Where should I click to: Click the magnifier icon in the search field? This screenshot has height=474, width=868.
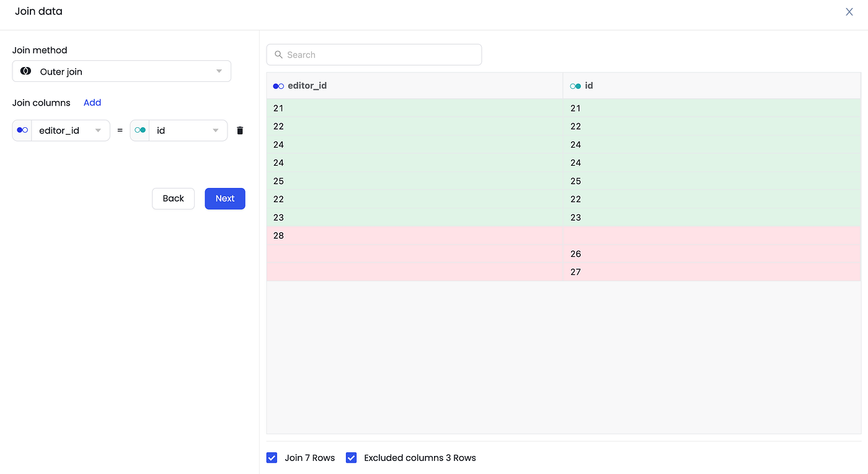278,55
